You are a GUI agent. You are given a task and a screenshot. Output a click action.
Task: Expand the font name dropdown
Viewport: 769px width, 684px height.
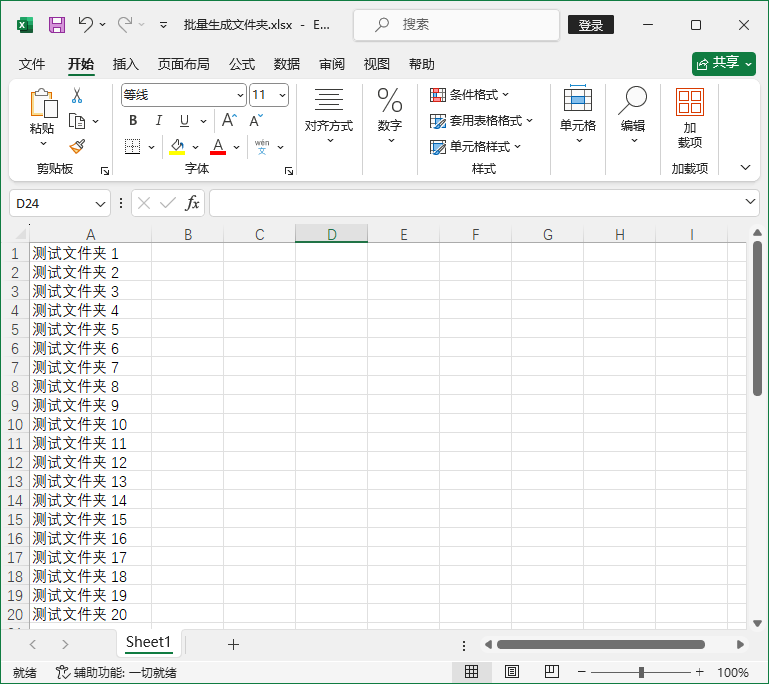point(240,95)
